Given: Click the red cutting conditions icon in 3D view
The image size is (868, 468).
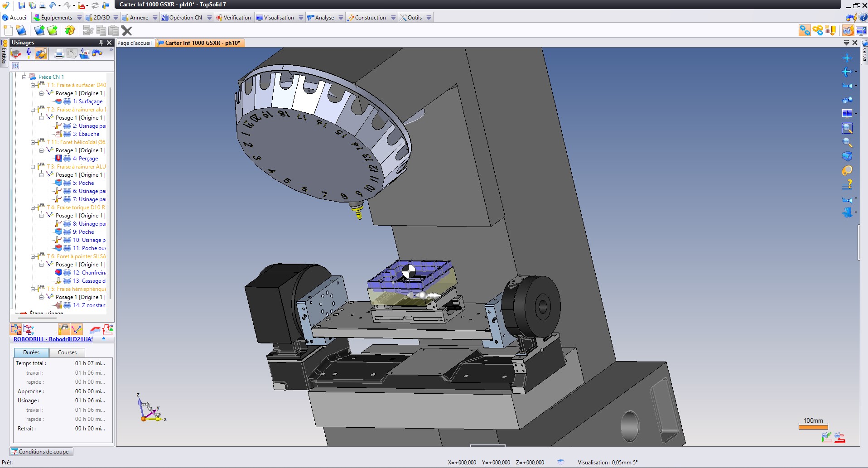Looking at the screenshot, I should pyautogui.click(x=839, y=438).
